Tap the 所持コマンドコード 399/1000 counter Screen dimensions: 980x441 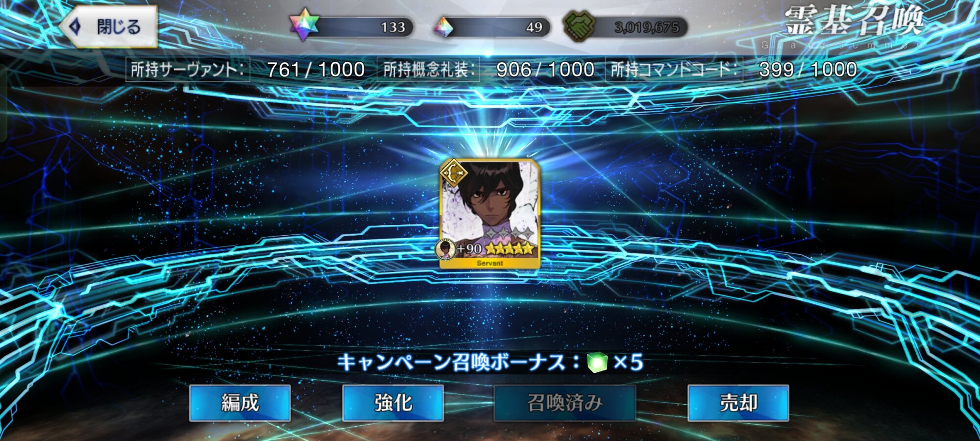click(732, 70)
